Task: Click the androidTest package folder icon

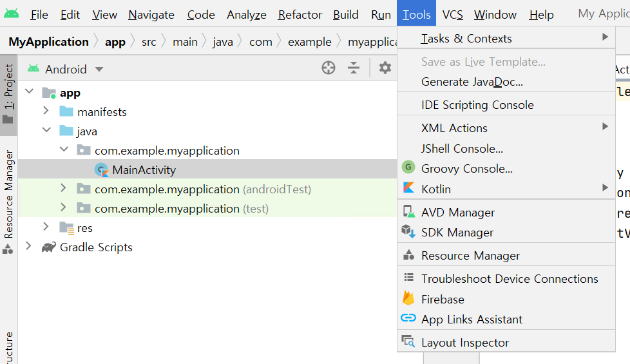Action: click(x=84, y=189)
